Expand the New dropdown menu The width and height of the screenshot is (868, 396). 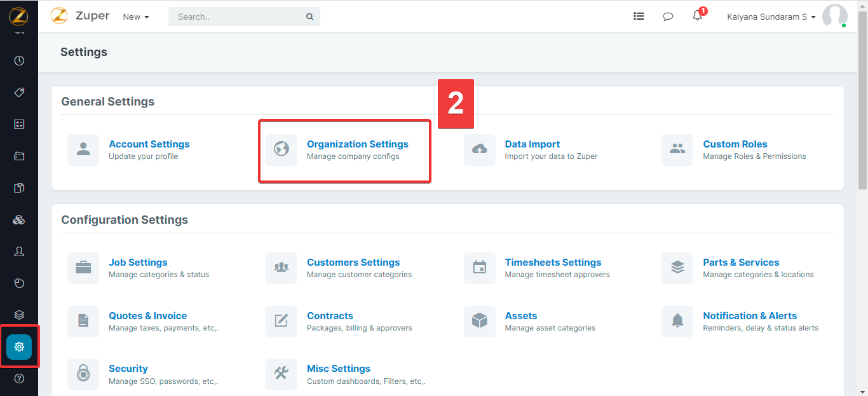[x=136, y=17]
